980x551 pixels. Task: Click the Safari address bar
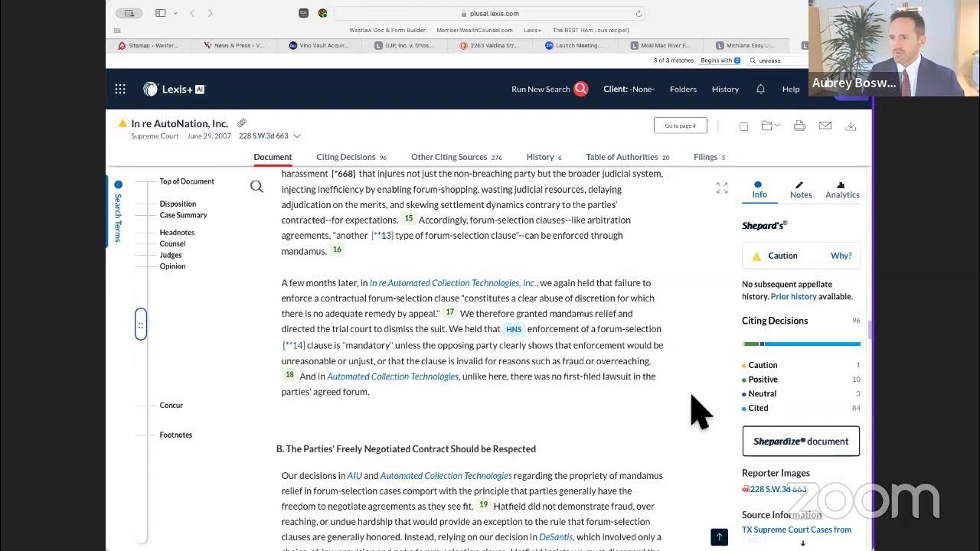tap(490, 13)
